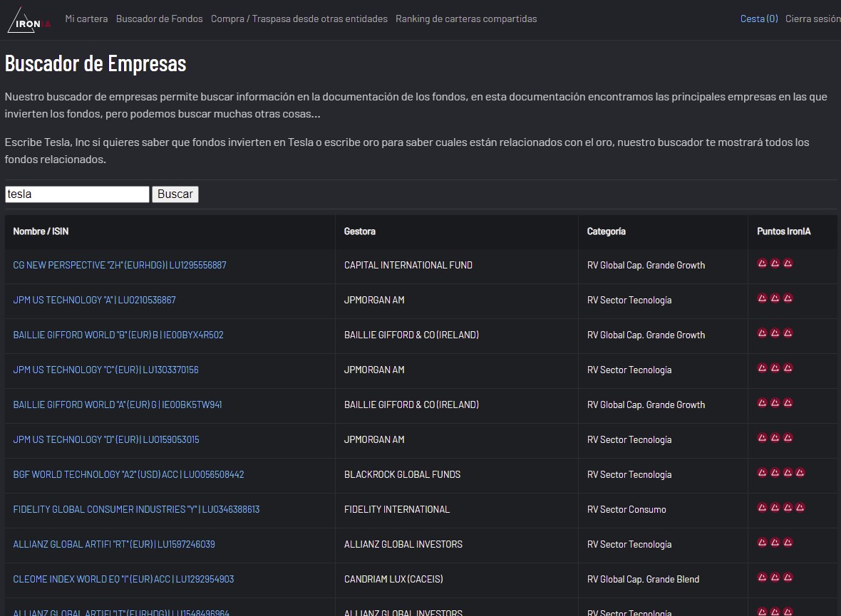Click first point icon in BAILLIE GIFFORD WORLD "A" row
This screenshot has height=616, width=841.
pos(762,402)
